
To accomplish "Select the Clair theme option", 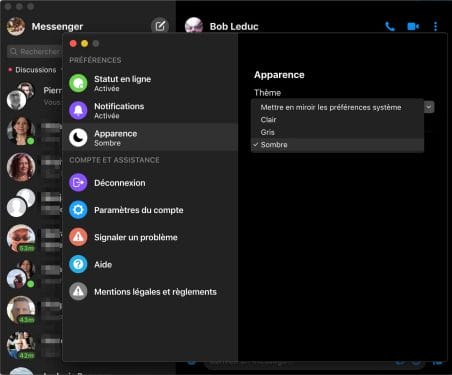I will coord(337,120).
